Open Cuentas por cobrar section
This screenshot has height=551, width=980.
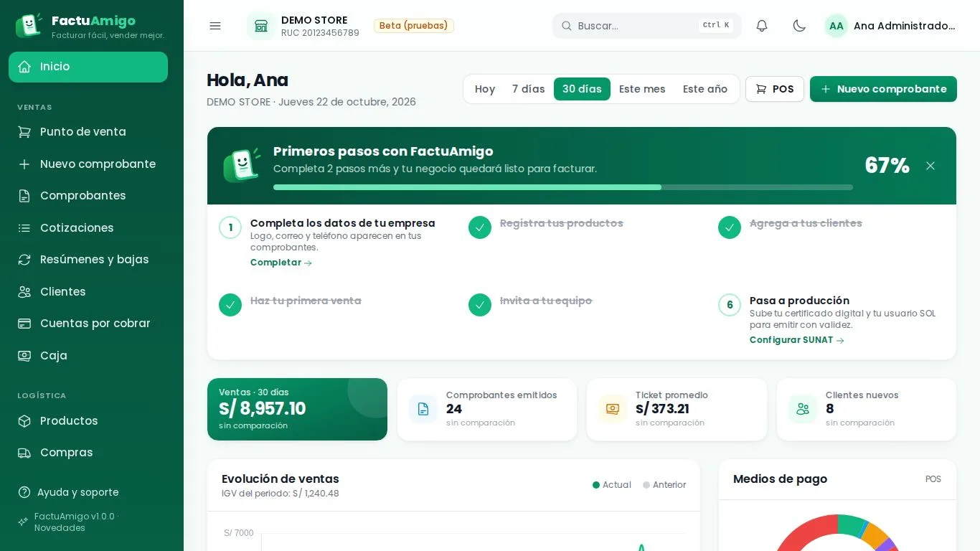tap(88, 324)
